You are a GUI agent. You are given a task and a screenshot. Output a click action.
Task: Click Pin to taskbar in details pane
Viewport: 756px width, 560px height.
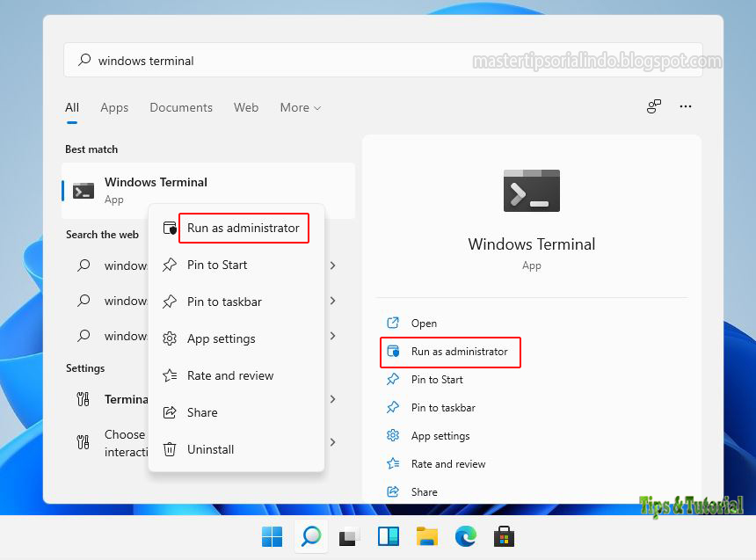443,408
